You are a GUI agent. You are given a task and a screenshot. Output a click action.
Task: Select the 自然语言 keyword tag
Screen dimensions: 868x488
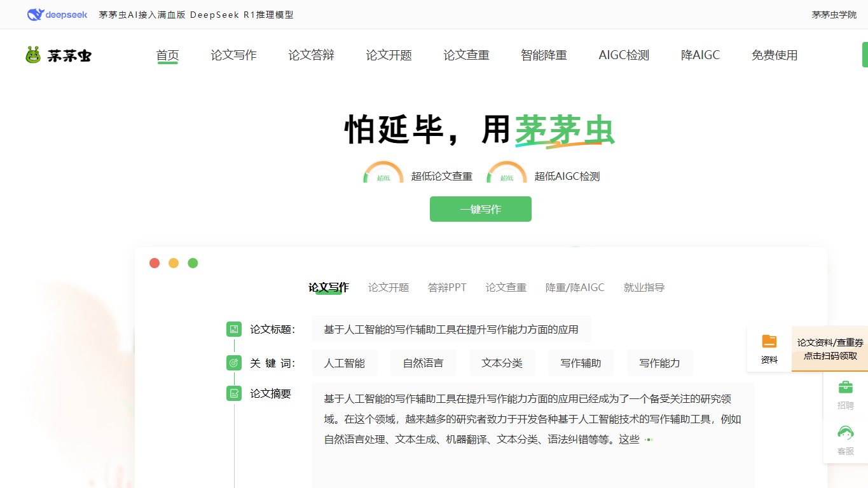pos(424,363)
